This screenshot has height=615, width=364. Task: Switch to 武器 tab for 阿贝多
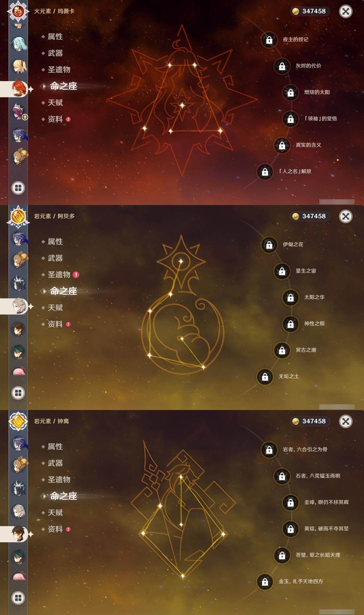coord(55,258)
